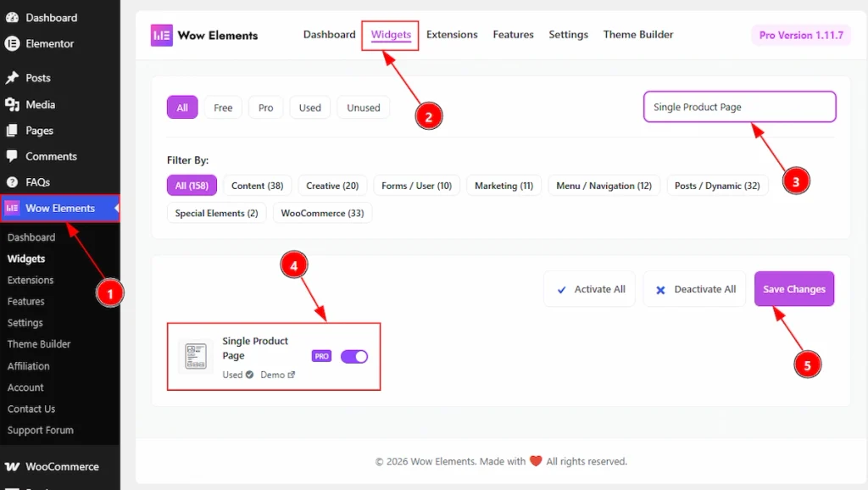Image resolution: width=868 pixels, height=490 pixels.
Task: Filter by Posts / Dynamic (32)
Action: 717,186
